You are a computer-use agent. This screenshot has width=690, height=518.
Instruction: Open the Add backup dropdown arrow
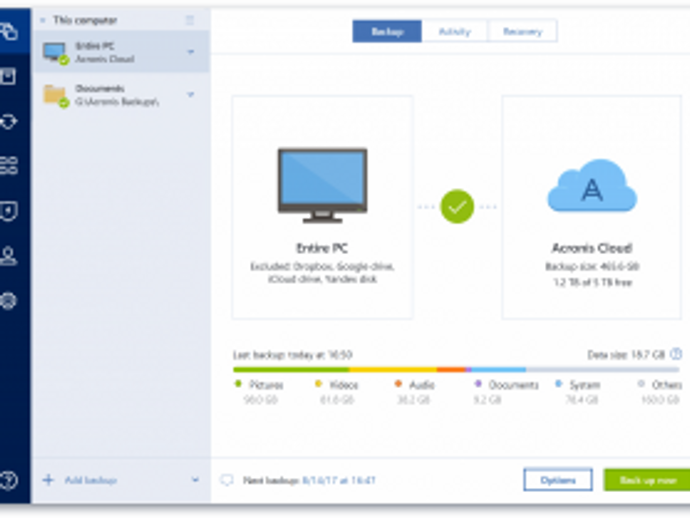pyautogui.click(x=195, y=480)
